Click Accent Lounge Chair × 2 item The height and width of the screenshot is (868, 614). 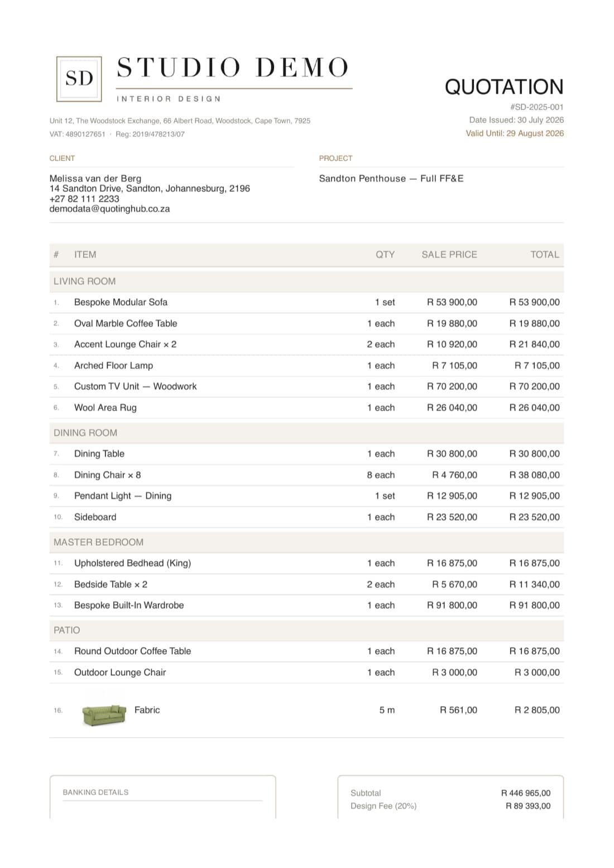(126, 345)
